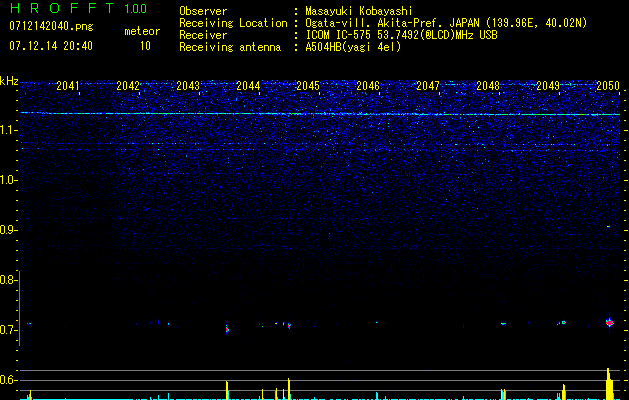This screenshot has width=629, height=400.
Task: Click the meteor echo just before 2045
Action: click(x=289, y=326)
